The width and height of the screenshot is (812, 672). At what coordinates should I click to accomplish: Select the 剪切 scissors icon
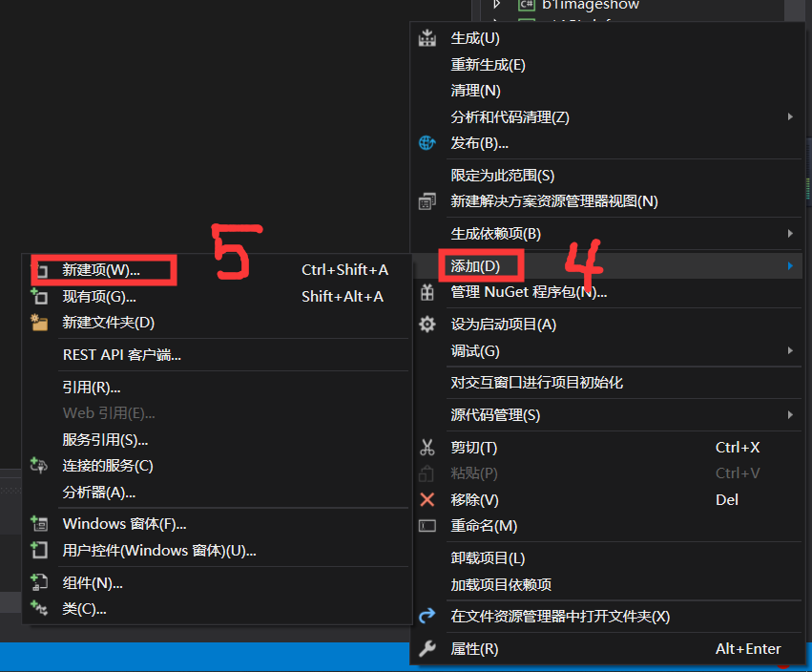coord(427,447)
